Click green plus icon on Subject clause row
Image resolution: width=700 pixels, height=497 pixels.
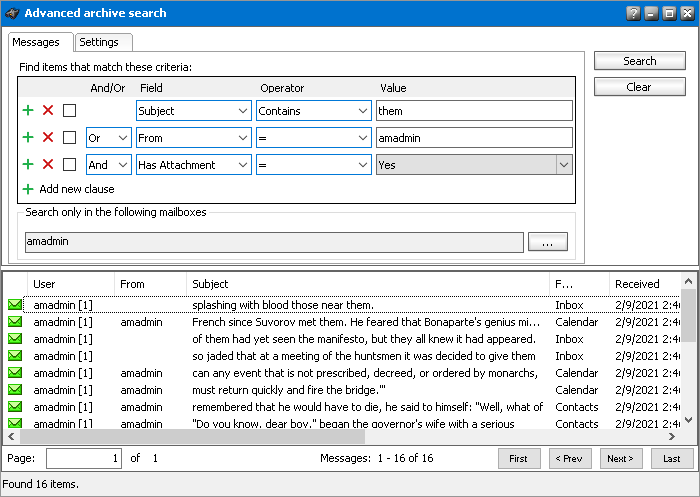tap(28, 111)
